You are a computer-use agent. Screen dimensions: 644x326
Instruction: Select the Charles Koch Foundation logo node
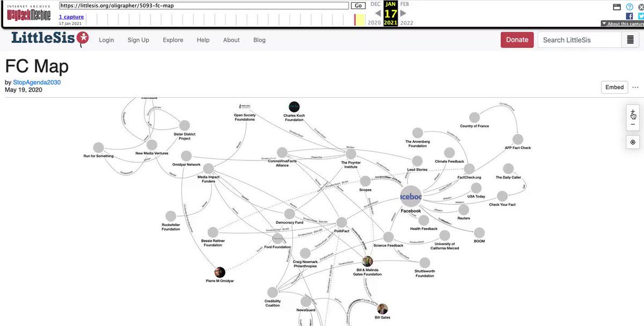(294, 107)
